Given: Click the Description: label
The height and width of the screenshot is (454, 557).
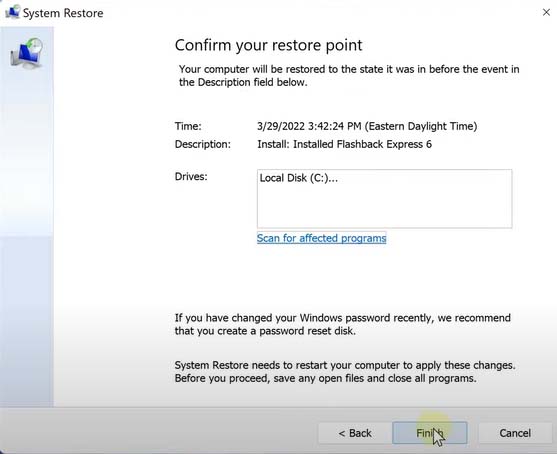Looking at the screenshot, I should [x=202, y=144].
